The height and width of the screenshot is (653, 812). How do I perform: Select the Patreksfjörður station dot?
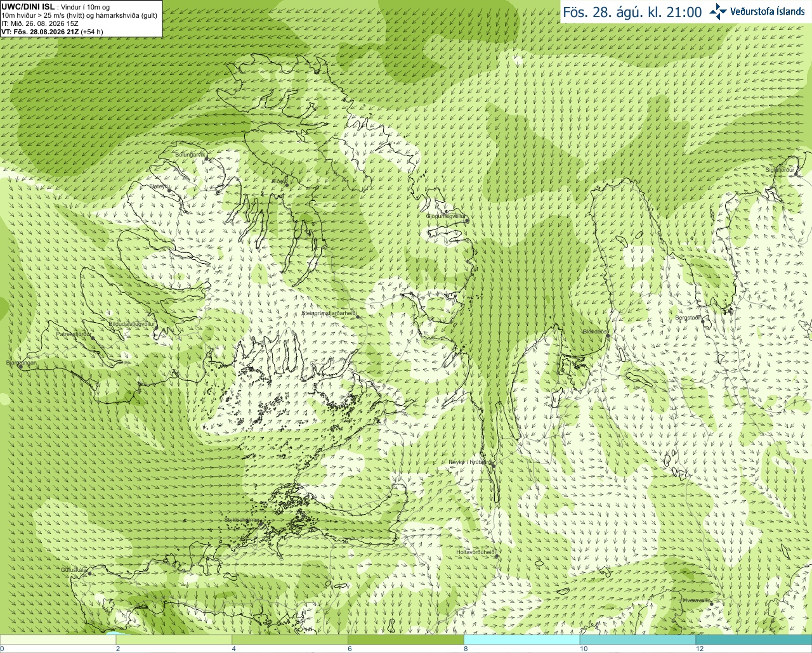pos(92,338)
